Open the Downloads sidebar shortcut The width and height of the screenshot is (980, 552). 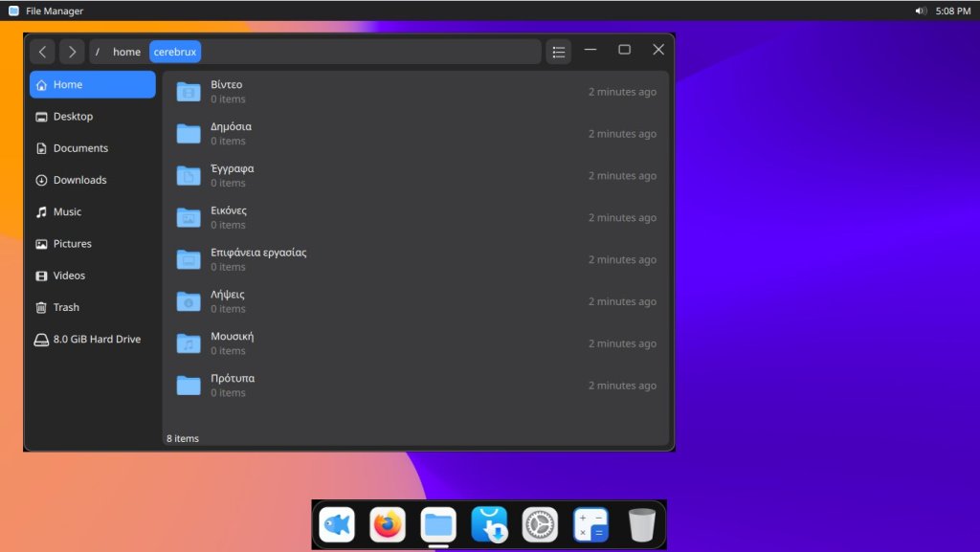(77, 180)
